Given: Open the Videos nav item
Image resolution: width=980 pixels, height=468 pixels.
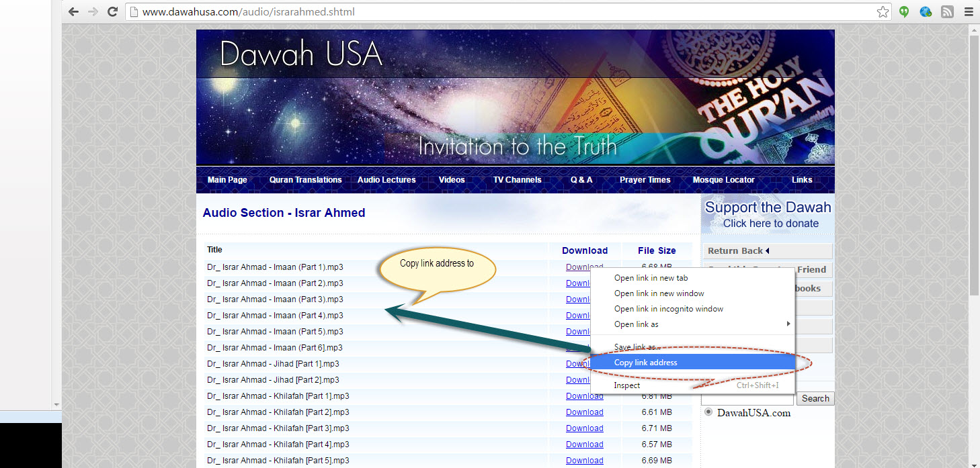Looking at the screenshot, I should 452,180.
